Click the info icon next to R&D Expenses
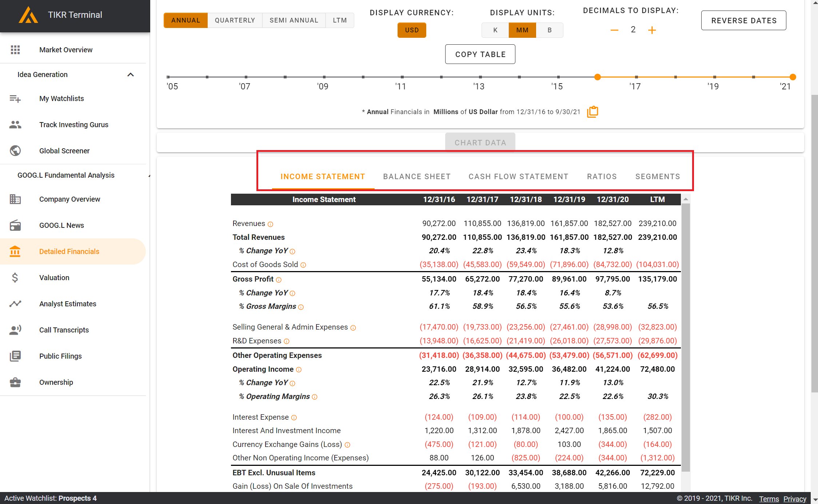This screenshot has width=818, height=504. [x=286, y=342]
